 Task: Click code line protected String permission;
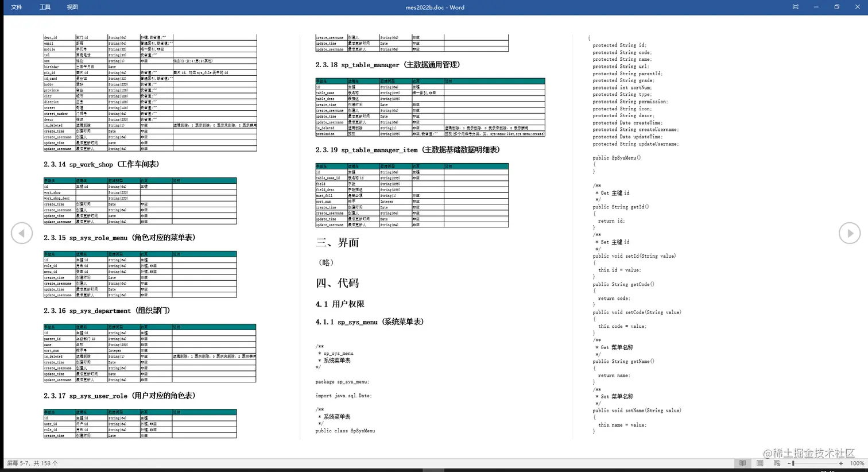(630, 102)
